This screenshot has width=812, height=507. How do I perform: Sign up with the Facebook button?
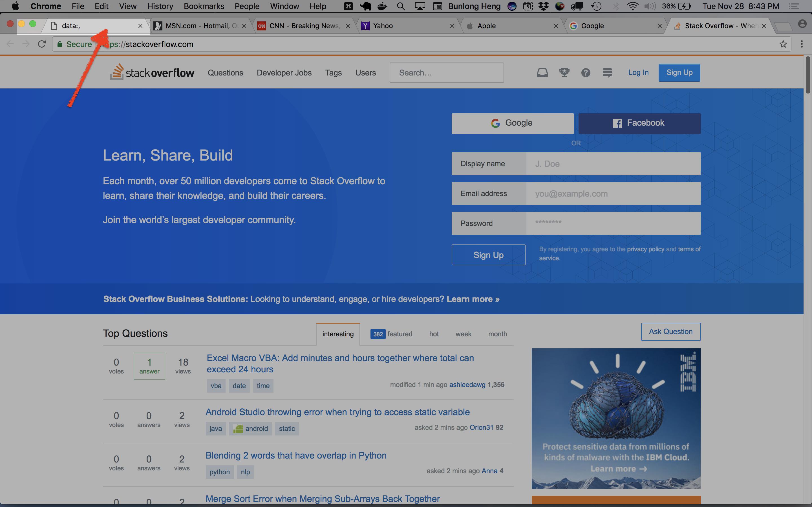[639, 123]
